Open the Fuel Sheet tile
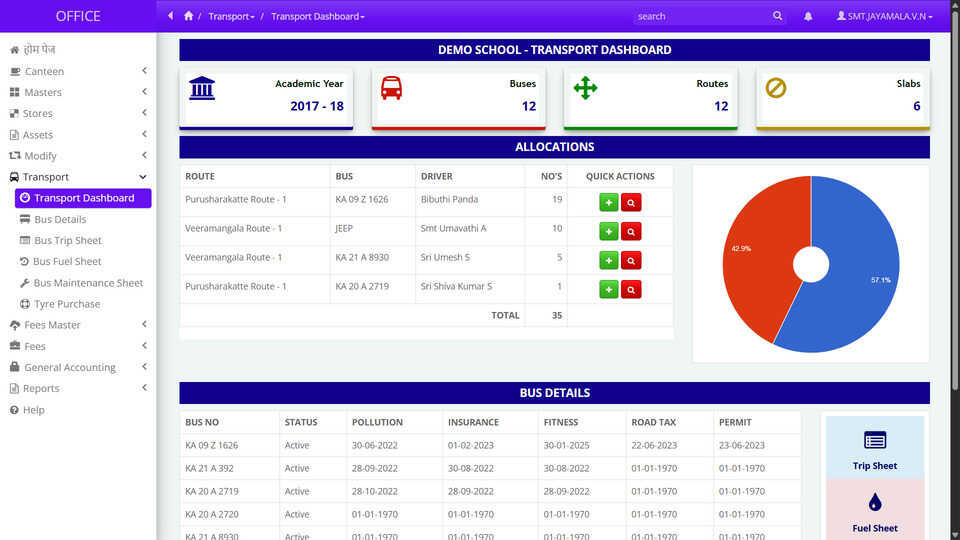Screen dimensions: 960x540 pos(874,510)
